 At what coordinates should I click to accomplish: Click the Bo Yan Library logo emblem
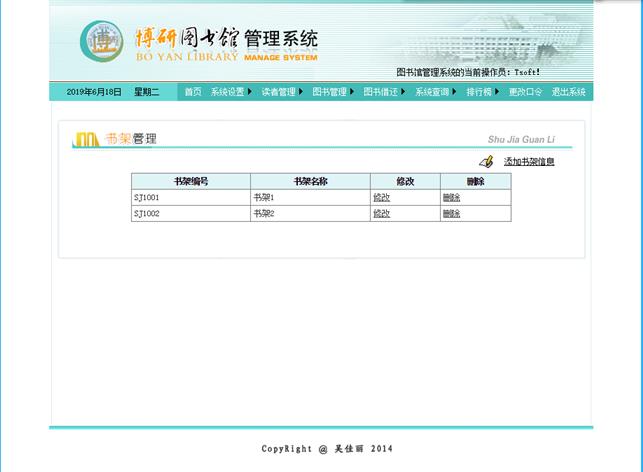pyautogui.click(x=102, y=41)
